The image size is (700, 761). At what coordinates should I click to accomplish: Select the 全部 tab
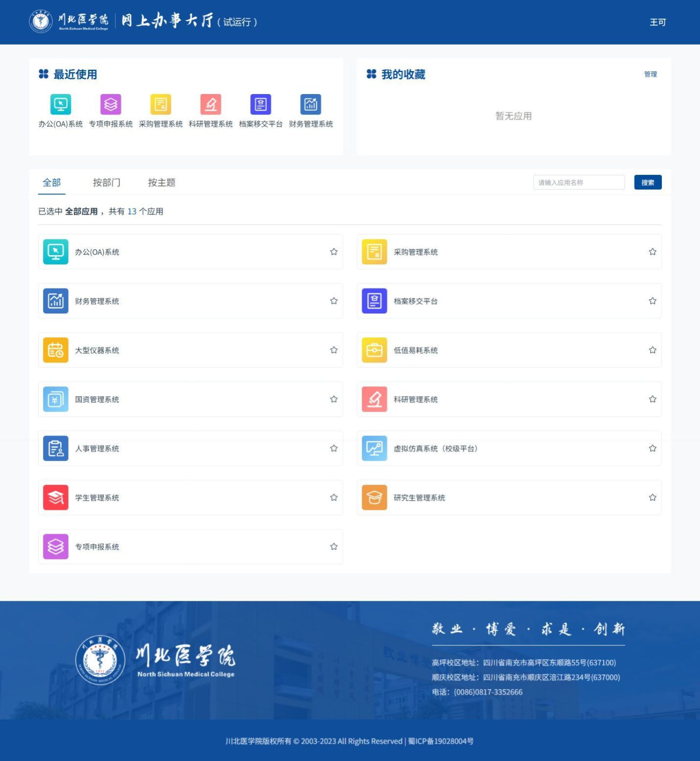point(52,183)
